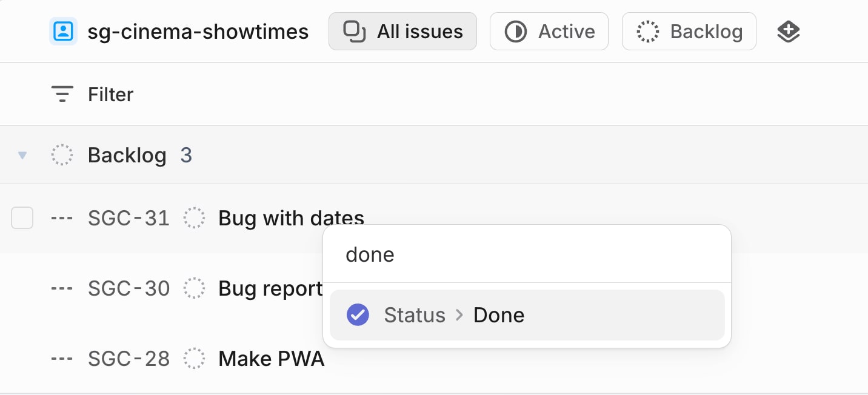Open the priority selector for SGC-31
Screen dimensions: 868x395
coord(61,218)
